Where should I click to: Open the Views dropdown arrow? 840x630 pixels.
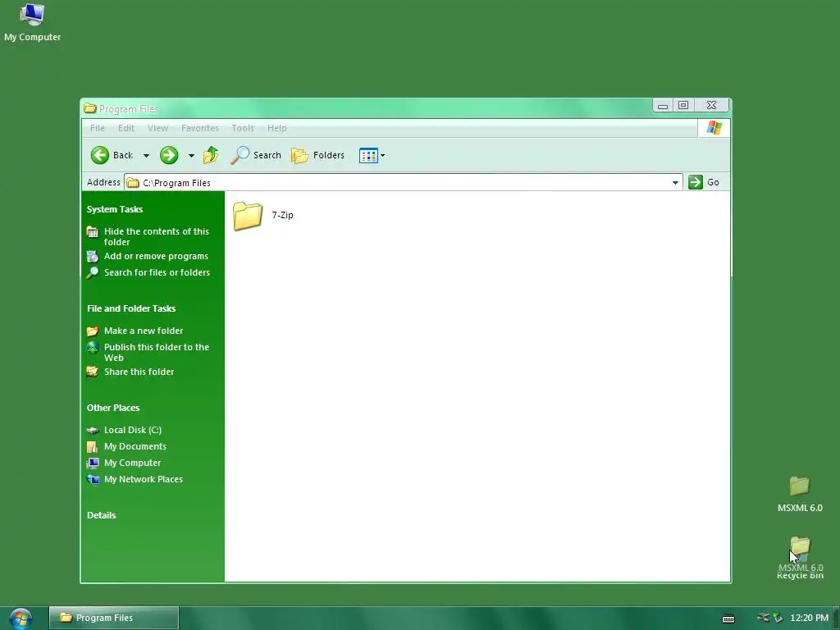382,155
